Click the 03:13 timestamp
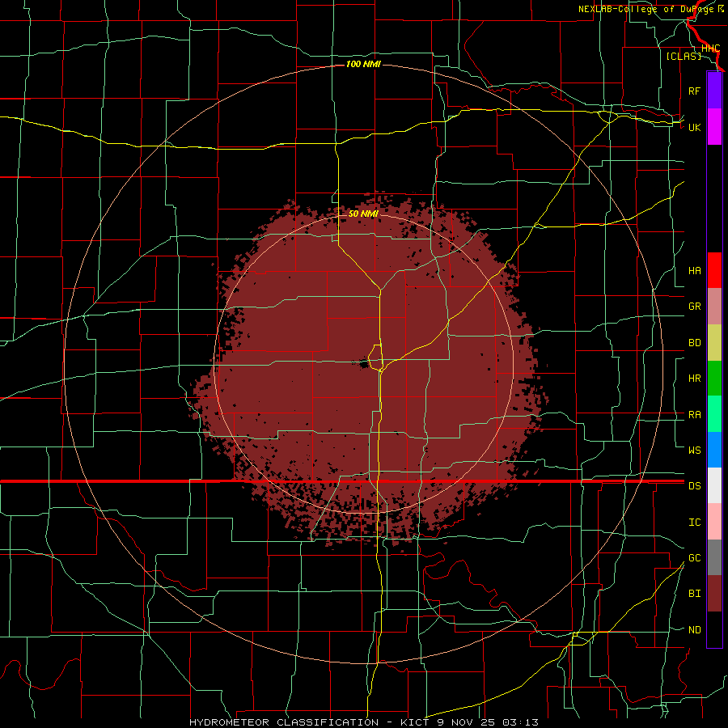This screenshot has height=728, width=728. coord(520,722)
